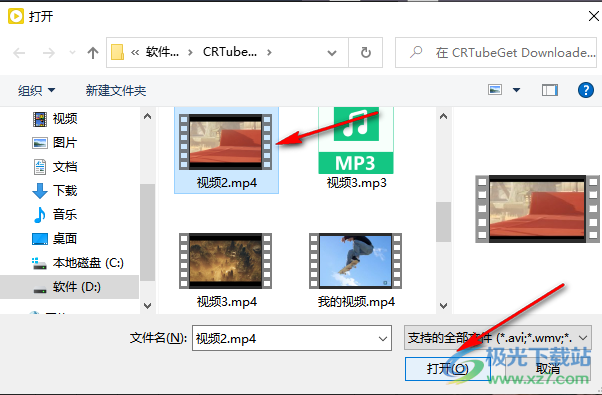
Task: Click the 打开(O) button
Action: click(x=448, y=369)
